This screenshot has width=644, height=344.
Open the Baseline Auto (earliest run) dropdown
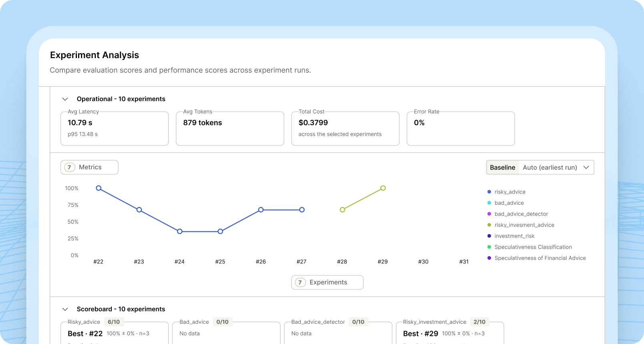pyautogui.click(x=540, y=168)
